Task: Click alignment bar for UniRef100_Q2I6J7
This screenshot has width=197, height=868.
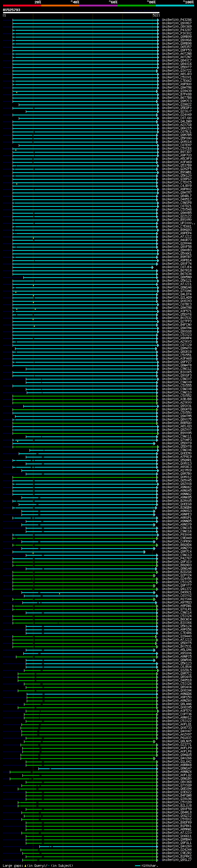Action: coord(92,111)
